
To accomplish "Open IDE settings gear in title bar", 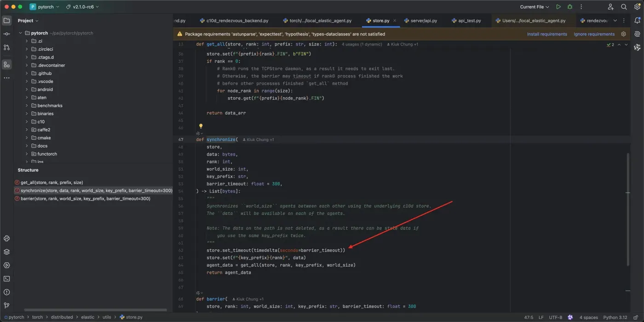I will click(x=637, y=7).
